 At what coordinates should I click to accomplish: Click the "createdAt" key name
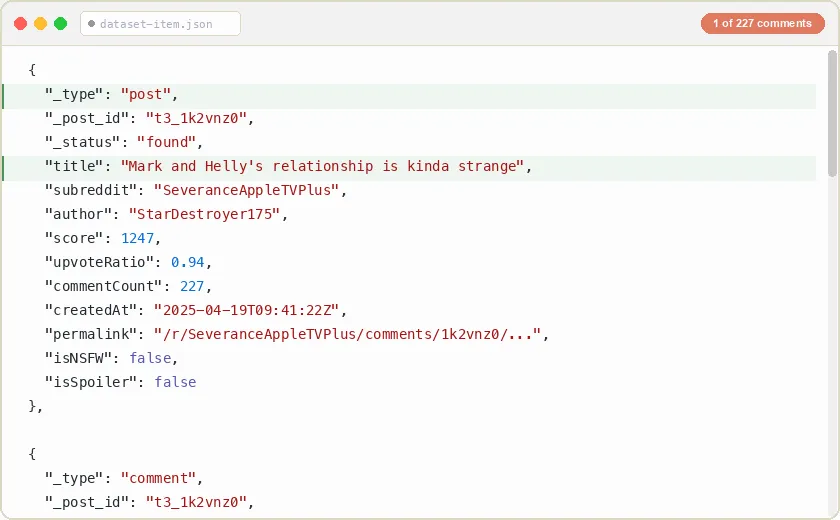(91, 310)
